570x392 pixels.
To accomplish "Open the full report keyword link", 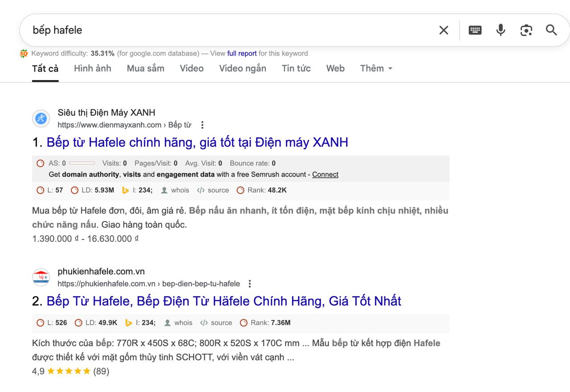I will 242,53.
